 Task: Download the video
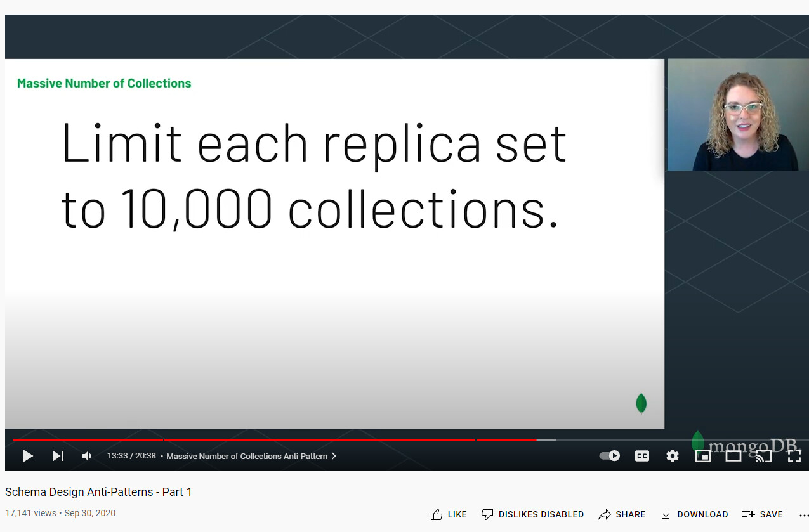pyautogui.click(x=694, y=514)
